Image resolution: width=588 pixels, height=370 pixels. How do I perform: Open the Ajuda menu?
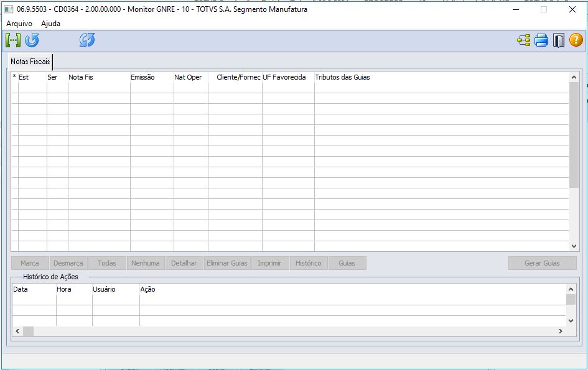tap(50, 24)
